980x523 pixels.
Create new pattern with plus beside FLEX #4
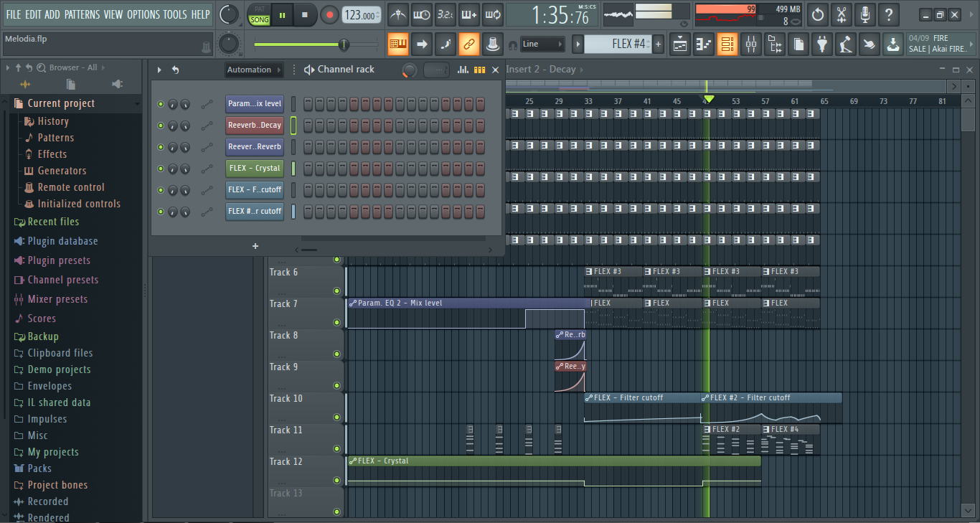[658, 44]
